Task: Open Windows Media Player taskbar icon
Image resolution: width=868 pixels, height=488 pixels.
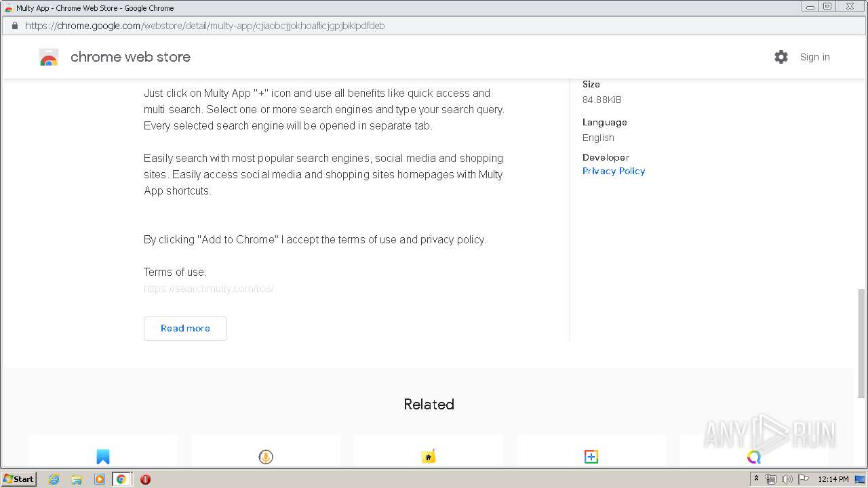Action: tap(100, 479)
